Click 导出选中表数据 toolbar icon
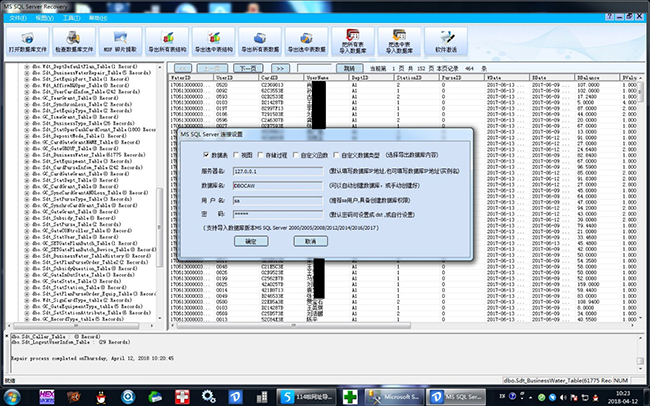Screen dimensions: 650x406 tap(306, 41)
